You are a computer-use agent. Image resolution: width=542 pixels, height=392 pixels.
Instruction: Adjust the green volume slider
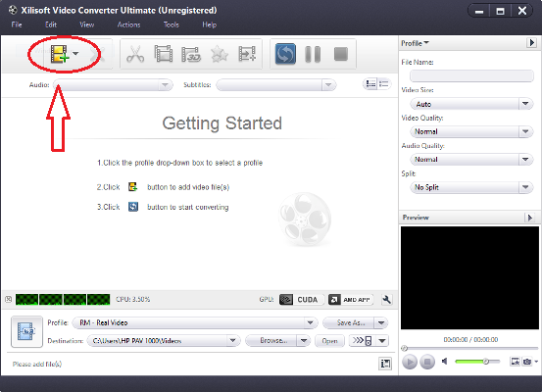(477, 362)
